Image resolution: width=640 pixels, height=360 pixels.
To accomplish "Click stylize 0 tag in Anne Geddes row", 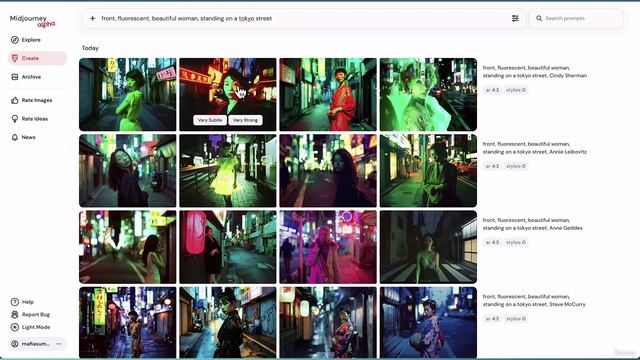I will point(516,242).
